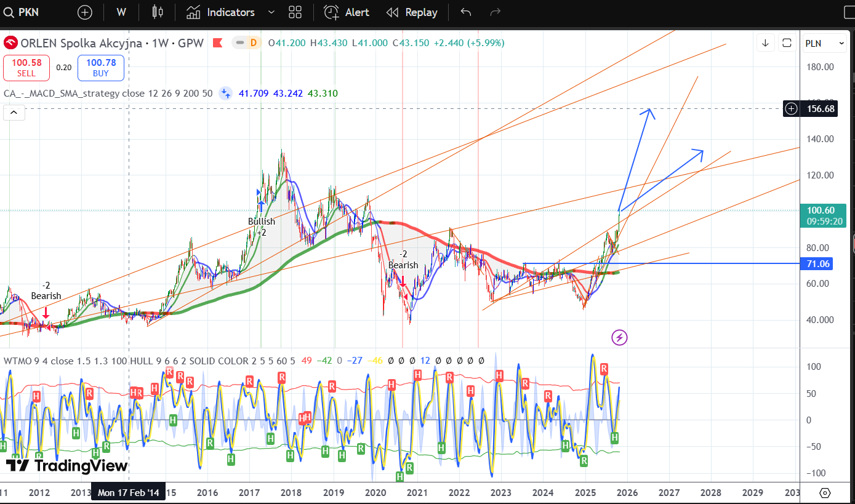Start bar Replay mode
Image resolution: width=855 pixels, height=504 pixels.
tap(412, 12)
